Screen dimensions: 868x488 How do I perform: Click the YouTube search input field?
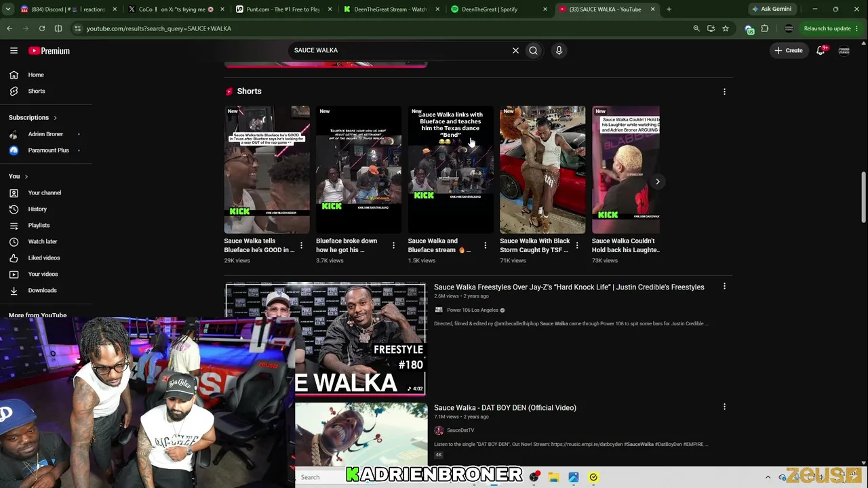pos(400,50)
